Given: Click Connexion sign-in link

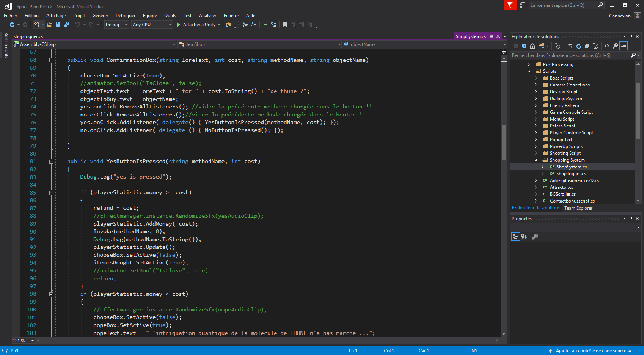Looking at the screenshot, I should click(620, 16).
